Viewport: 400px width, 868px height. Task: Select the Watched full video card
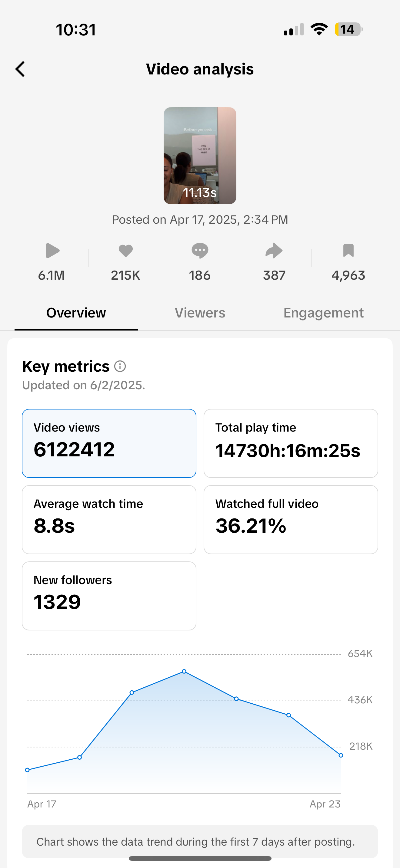pos(291,519)
